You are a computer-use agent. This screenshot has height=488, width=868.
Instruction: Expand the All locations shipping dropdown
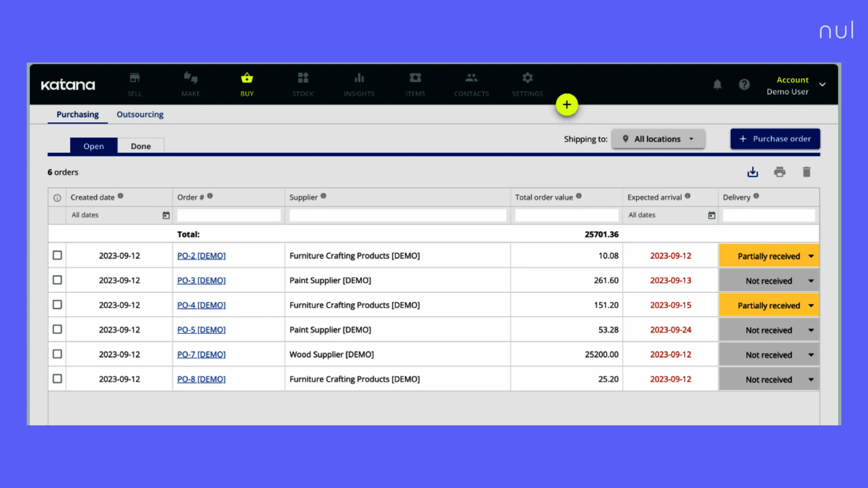click(658, 139)
